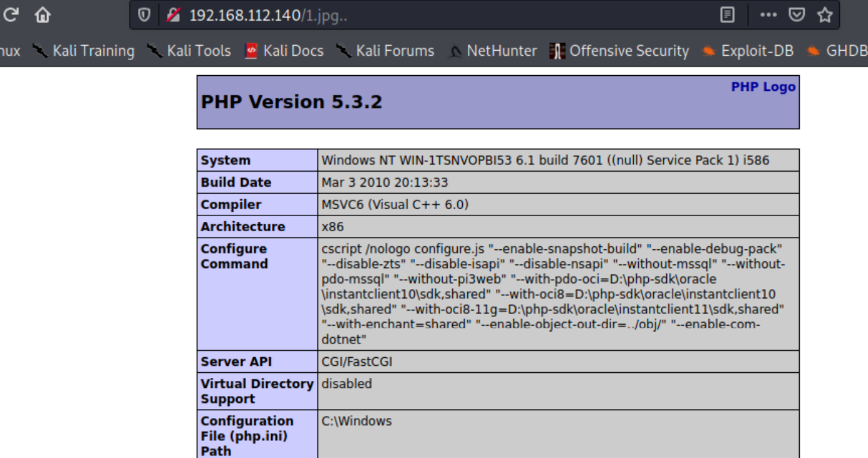
Task: Open the Kali Training bookmark
Action: click(x=84, y=51)
